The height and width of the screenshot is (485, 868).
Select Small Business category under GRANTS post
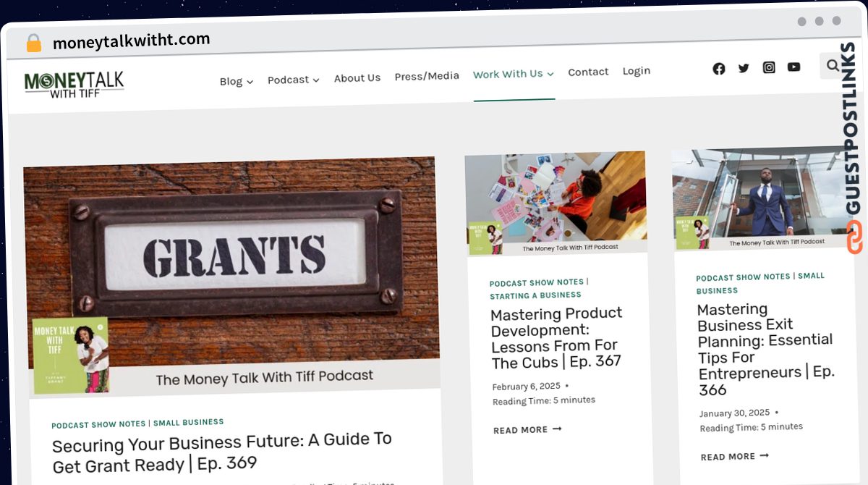(189, 423)
